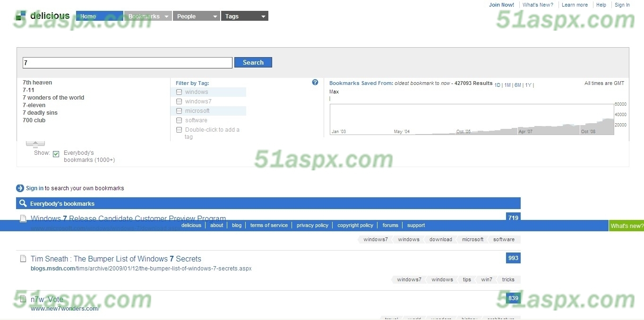Toggle the windows7 tag filter checkbox
Image resolution: width=644 pixels, height=320 pixels.
click(179, 101)
